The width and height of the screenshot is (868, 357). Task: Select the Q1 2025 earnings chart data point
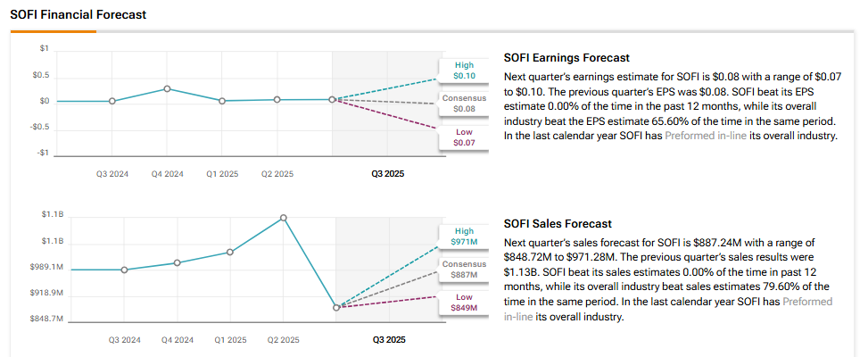222,101
